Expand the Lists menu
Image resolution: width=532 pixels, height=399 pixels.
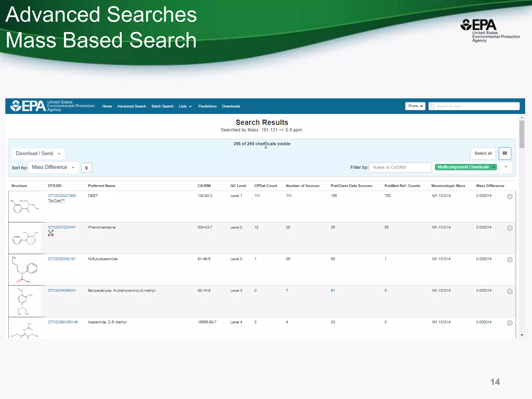(185, 106)
